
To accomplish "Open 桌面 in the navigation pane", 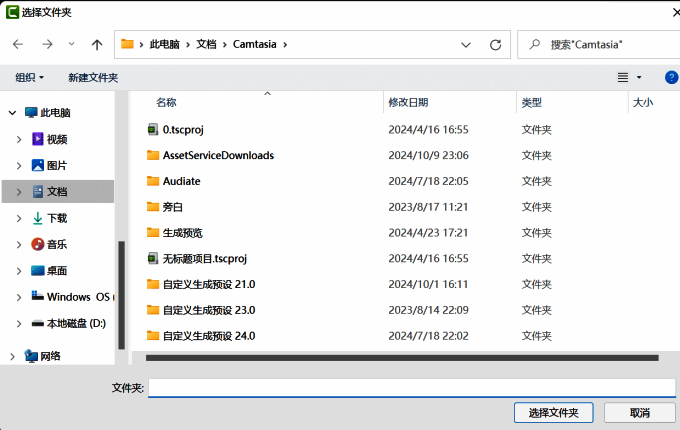I will point(57,271).
